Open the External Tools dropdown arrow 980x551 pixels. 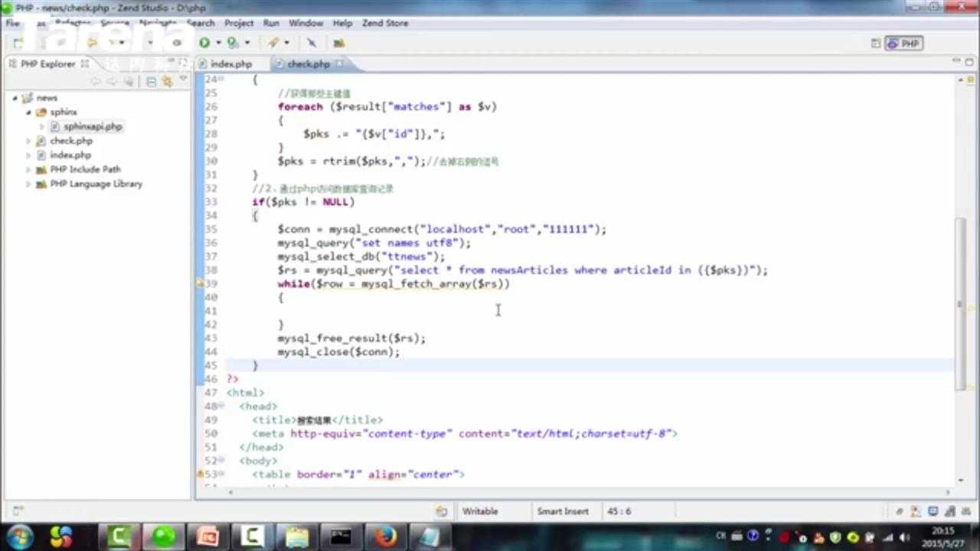pyautogui.click(x=247, y=43)
